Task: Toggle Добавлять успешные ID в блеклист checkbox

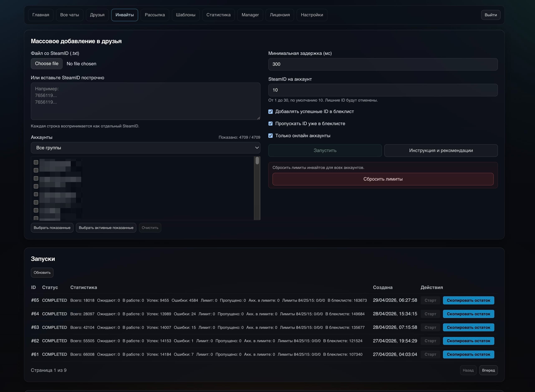Action: (270, 112)
